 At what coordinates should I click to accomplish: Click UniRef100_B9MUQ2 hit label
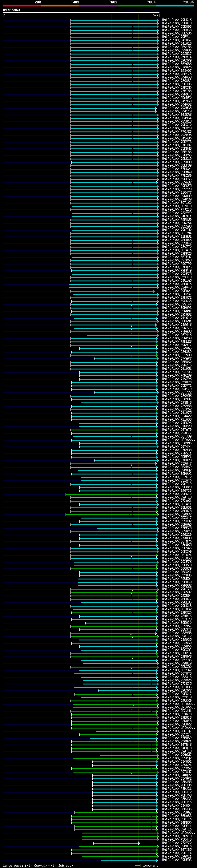coord(177,470)
